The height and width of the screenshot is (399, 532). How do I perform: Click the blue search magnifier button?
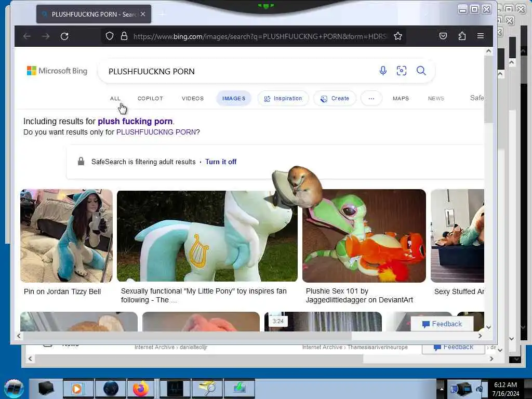pyautogui.click(x=421, y=71)
